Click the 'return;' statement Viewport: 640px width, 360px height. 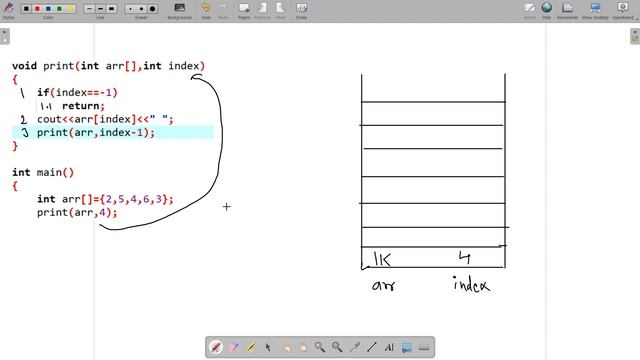(83, 106)
